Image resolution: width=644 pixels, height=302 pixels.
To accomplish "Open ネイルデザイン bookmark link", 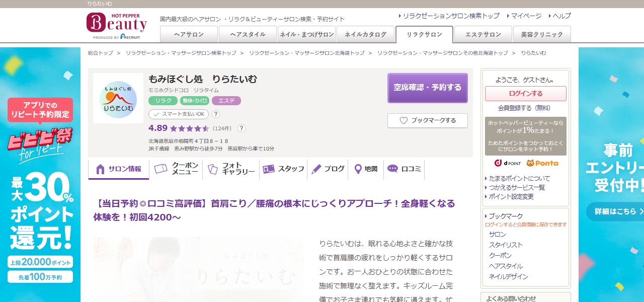I will point(509,277).
